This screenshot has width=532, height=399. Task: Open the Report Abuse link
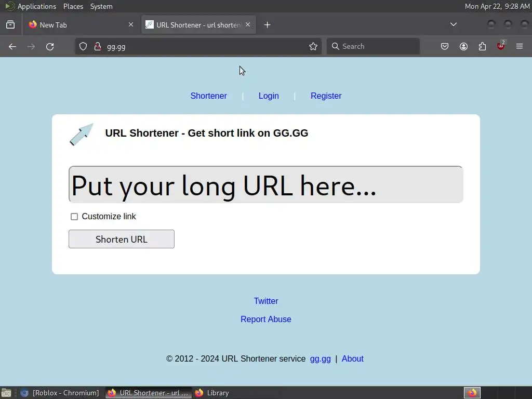(x=266, y=320)
